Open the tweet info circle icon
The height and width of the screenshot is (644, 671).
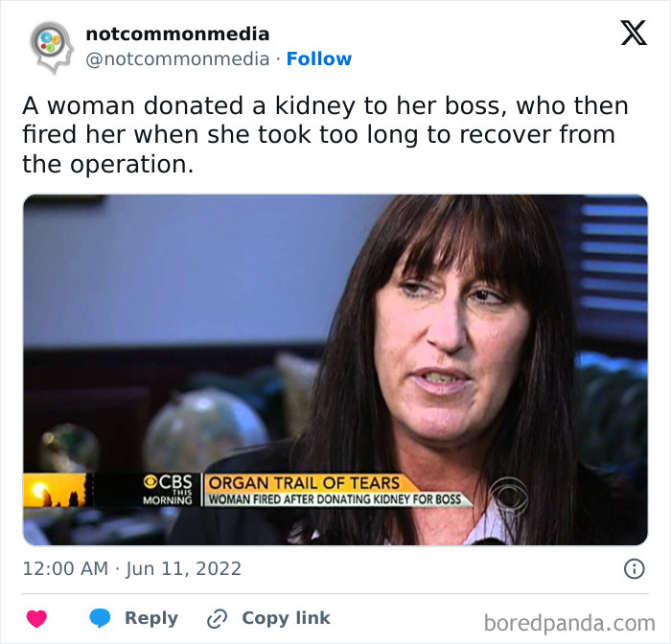[x=635, y=568]
